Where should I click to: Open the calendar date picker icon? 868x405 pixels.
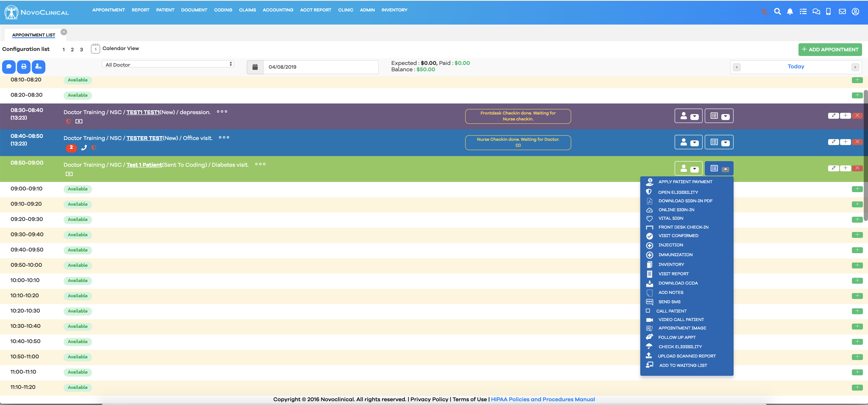point(255,67)
